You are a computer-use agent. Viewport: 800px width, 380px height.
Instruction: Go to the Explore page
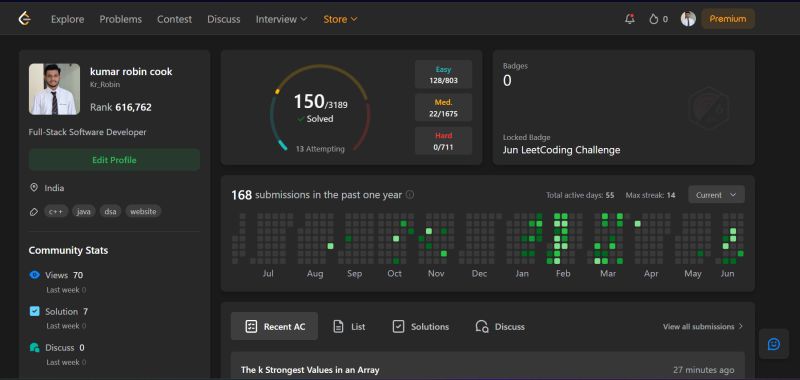click(67, 19)
